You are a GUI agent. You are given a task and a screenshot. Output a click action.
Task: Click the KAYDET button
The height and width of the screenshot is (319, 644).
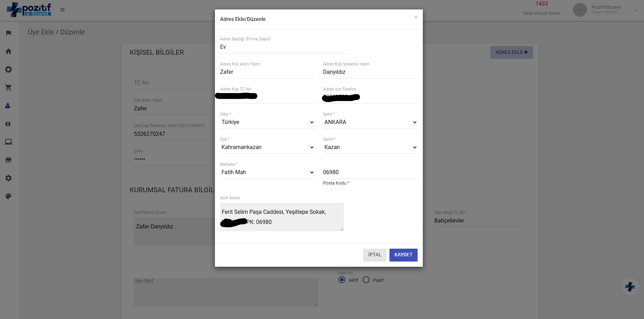[403, 255]
